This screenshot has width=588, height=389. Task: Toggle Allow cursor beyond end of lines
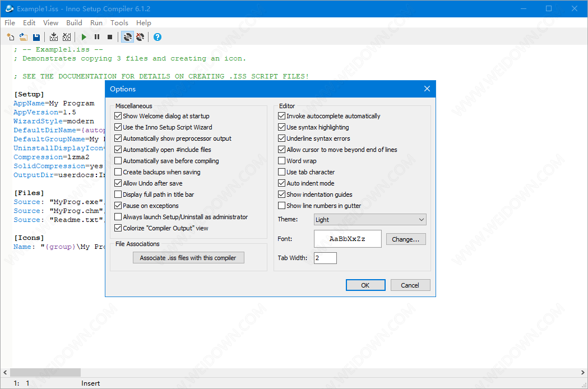281,150
